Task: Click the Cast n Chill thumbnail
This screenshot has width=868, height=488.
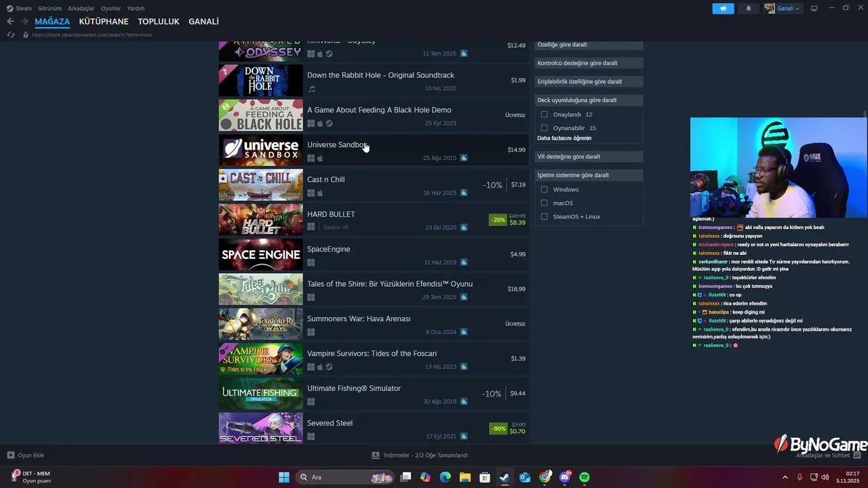Action: pyautogui.click(x=260, y=185)
